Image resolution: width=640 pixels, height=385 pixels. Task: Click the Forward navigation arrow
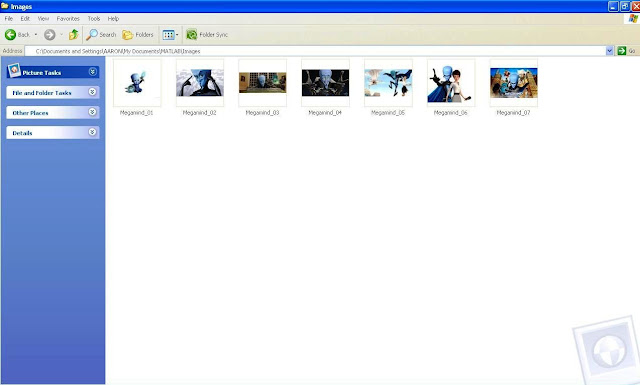pyautogui.click(x=49, y=35)
